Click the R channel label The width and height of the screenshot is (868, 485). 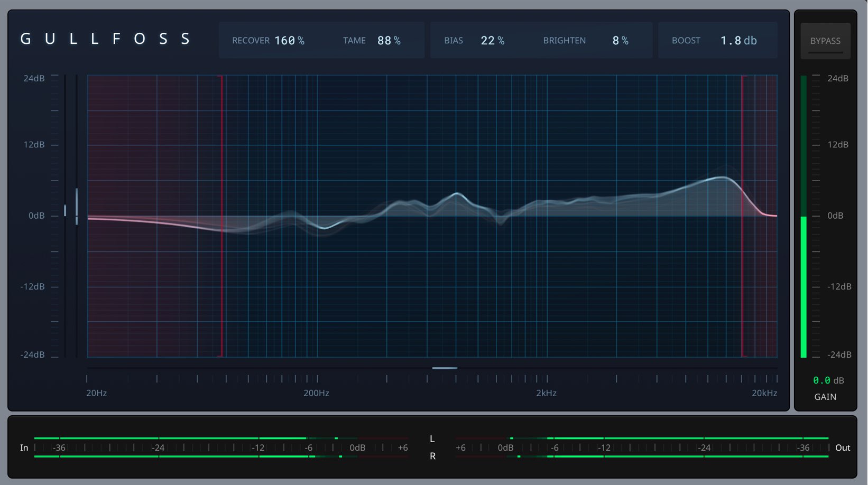point(432,456)
